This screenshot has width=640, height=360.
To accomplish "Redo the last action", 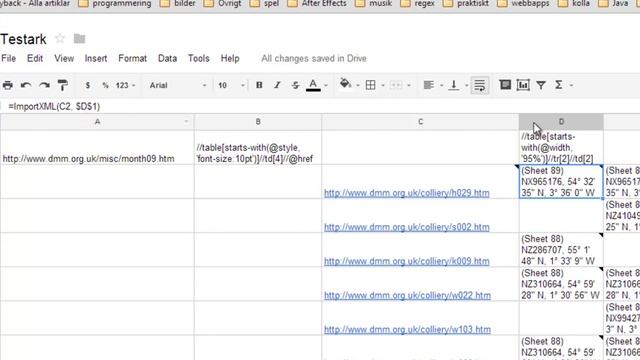I will [44, 85].
